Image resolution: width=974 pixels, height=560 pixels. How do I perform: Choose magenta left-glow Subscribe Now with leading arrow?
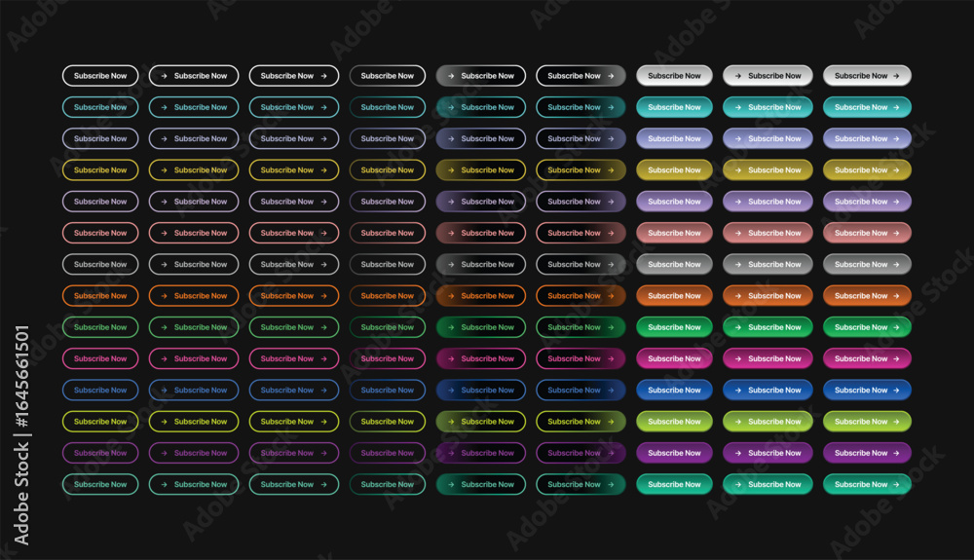pos(481,358)
